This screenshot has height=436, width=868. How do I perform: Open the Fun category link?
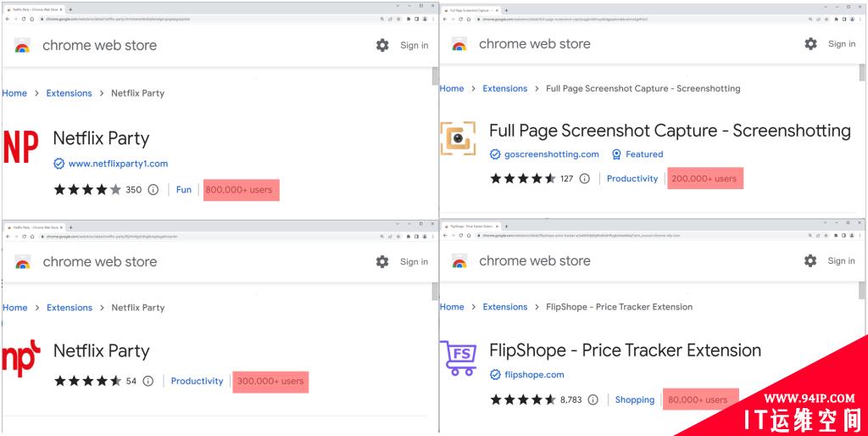[x=184, y=189]
